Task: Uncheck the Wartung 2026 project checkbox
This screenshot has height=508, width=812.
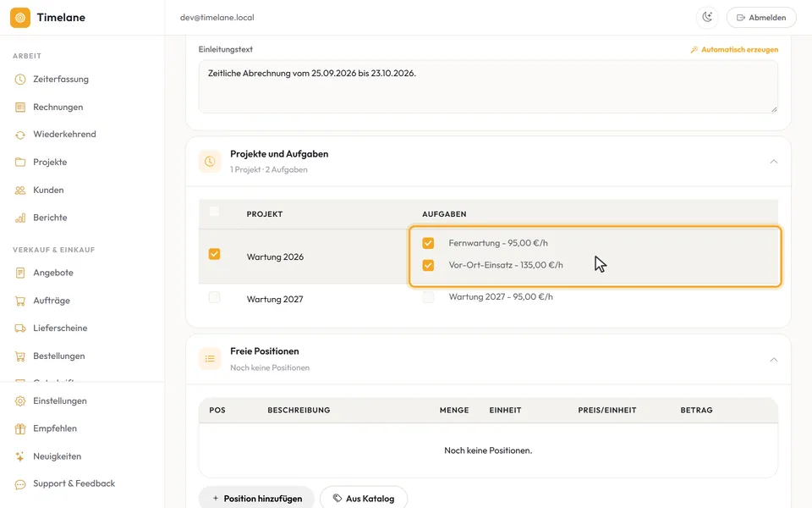Action: coord(214,254)
